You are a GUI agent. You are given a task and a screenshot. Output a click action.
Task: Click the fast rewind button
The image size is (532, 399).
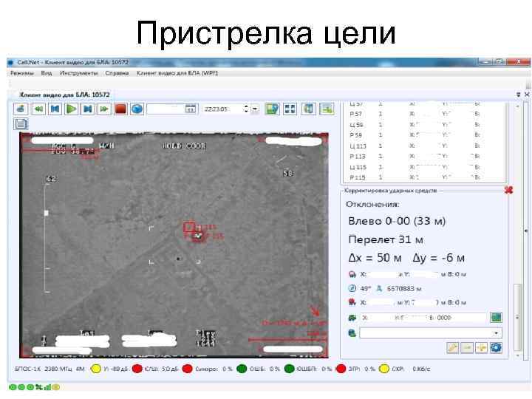(38, 109)
